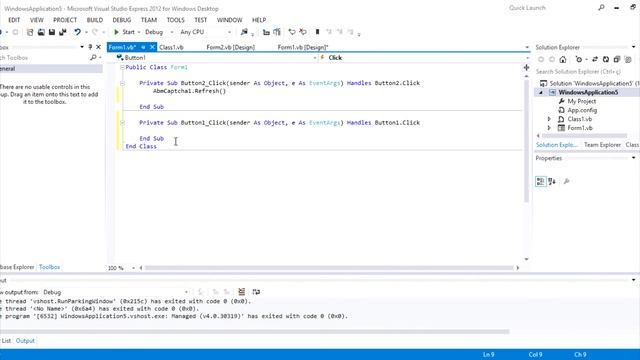This screenshot has height=360, width=640.
Task: Click the split editor icon above scrollbar
Action: coord(527,67)
